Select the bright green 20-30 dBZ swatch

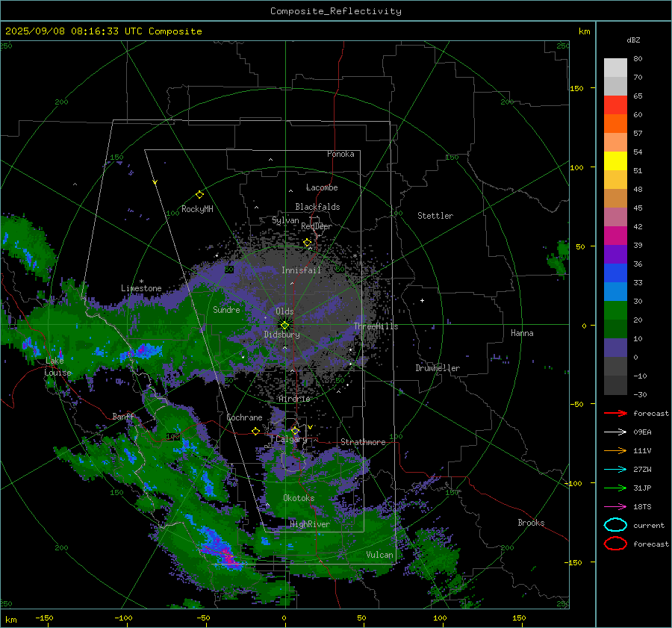(615, 311)
